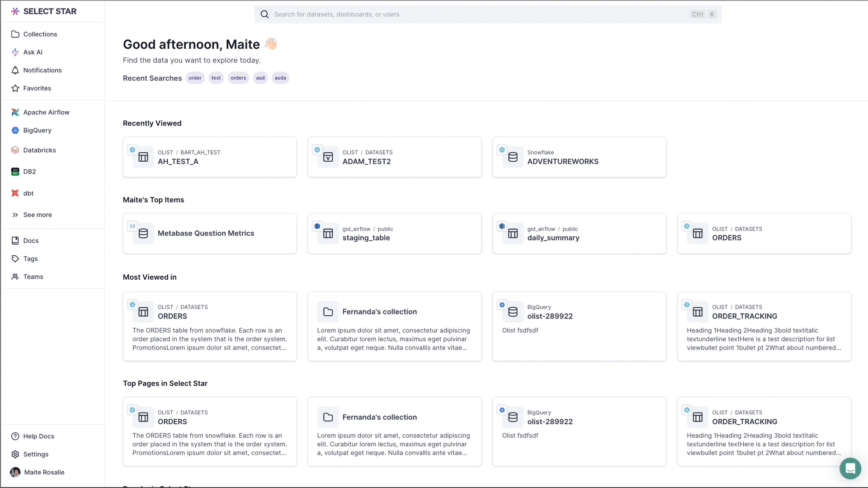Open the chat support bubble icon
The height and width of the screenshot is (488, 868).
point(850,469)
